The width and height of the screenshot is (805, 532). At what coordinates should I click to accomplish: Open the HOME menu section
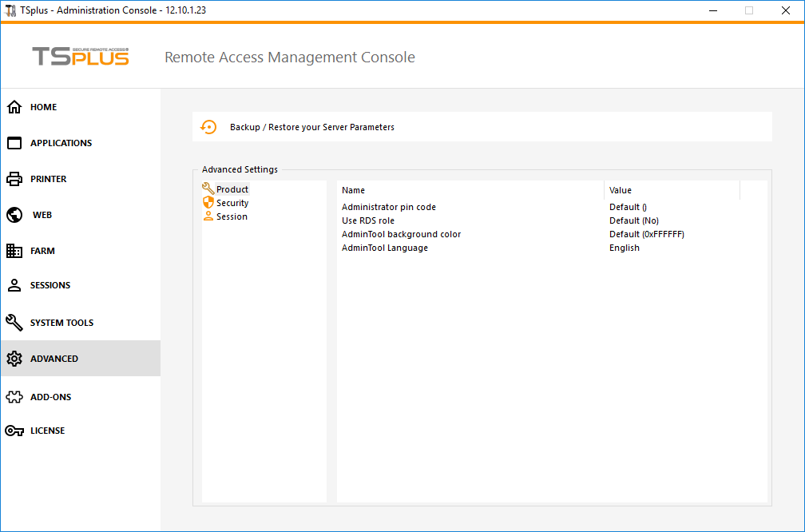pos(44,107)
